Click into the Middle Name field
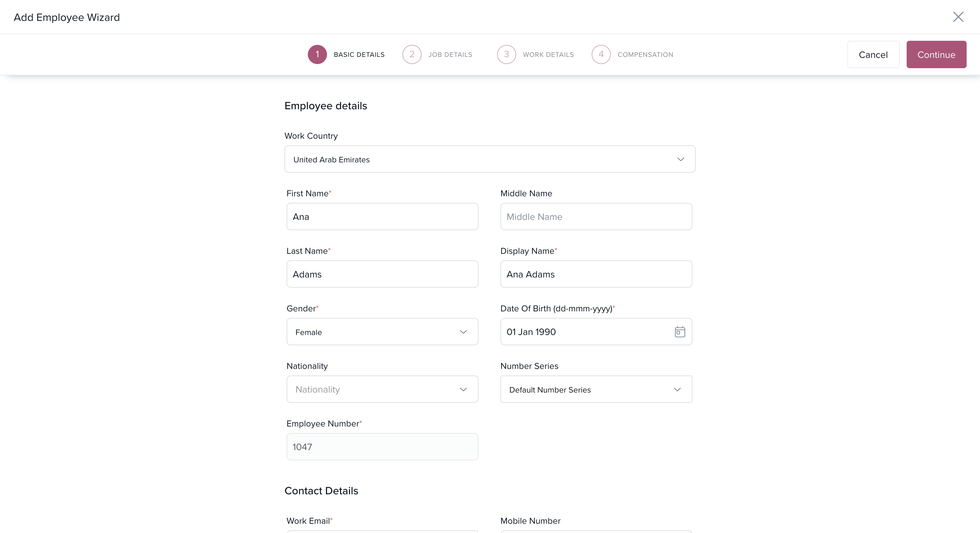This screenshot has width=980, height=533. click(x=596, y=217)
